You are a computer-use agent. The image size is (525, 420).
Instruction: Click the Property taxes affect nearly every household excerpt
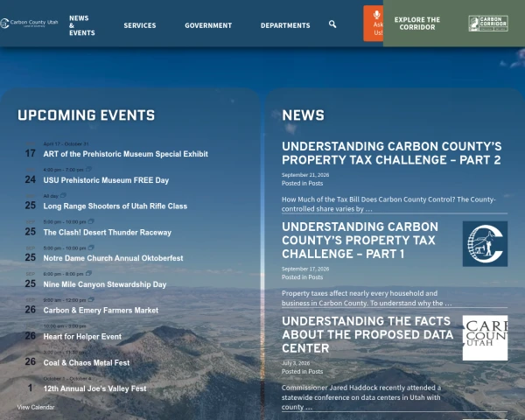367,298
